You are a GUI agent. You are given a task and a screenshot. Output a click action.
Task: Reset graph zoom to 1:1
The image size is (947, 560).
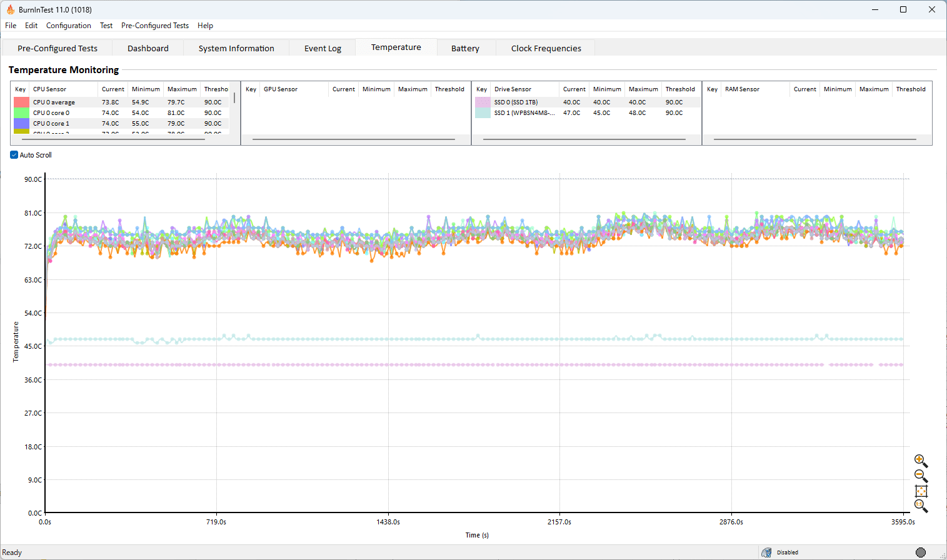click(x=920, y=506)
